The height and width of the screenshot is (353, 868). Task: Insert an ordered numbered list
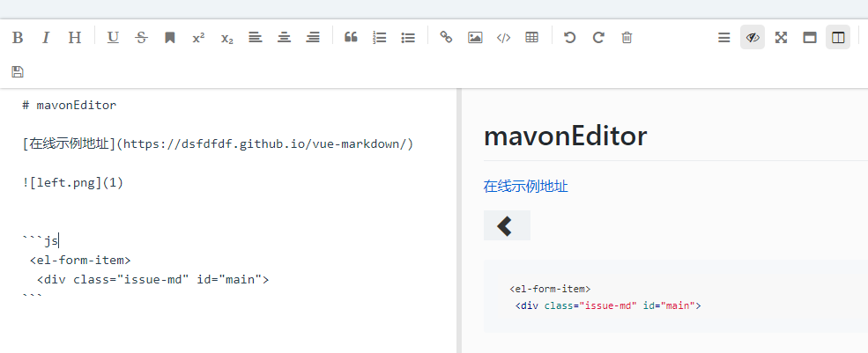tap(380, 38)
